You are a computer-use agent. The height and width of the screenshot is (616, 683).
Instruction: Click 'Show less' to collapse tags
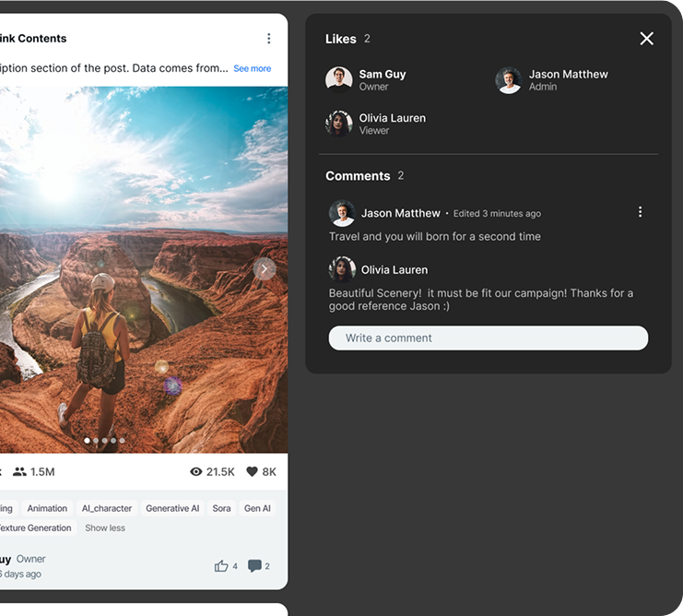[x=105, y=528]
